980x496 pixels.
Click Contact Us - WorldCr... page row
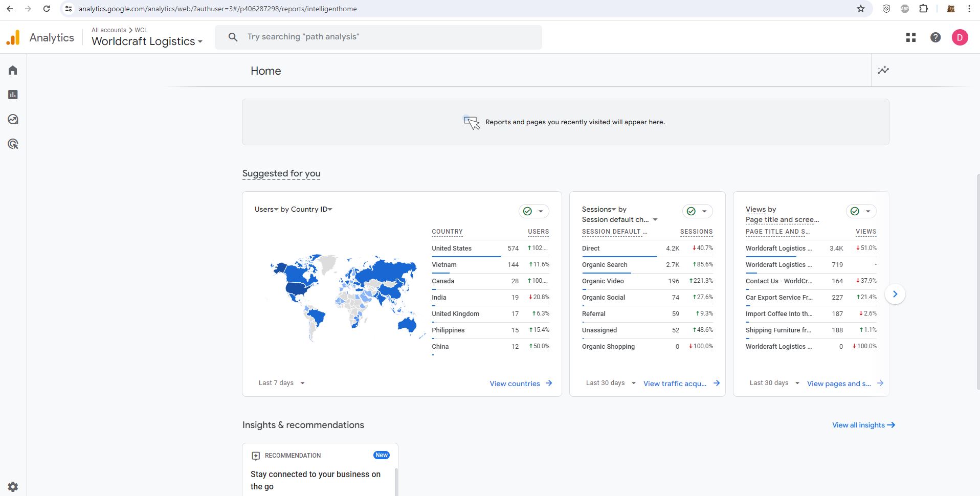pyautogui.click(x=811, y=281)
